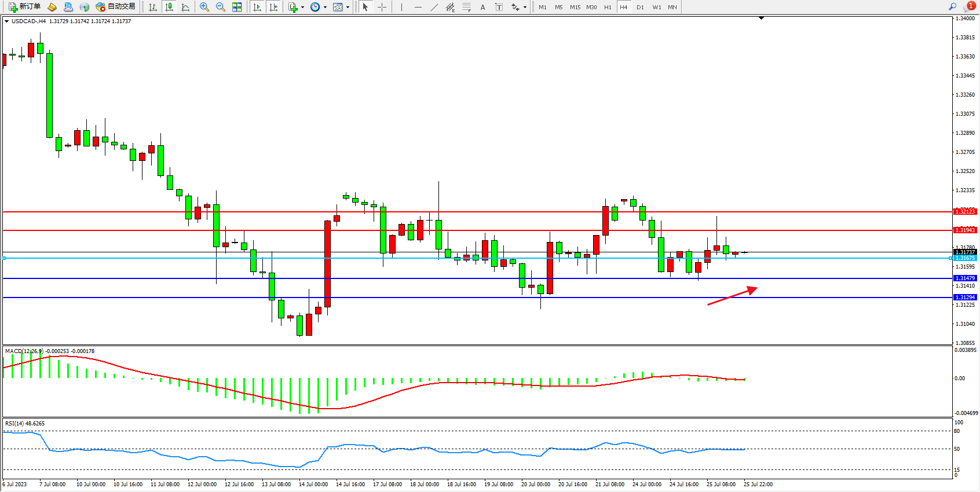Switch chart to bar chart mode
980x492 pixels.
point(153,7)
